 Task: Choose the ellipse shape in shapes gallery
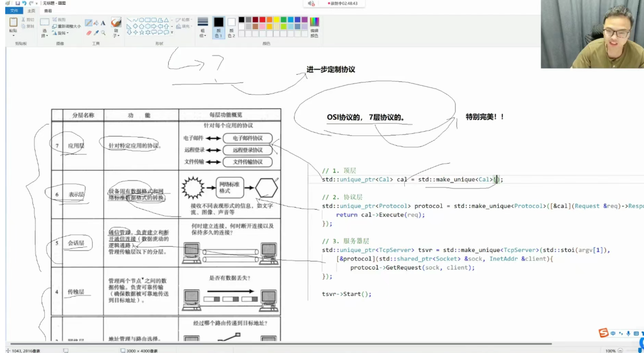coord(142,20)
